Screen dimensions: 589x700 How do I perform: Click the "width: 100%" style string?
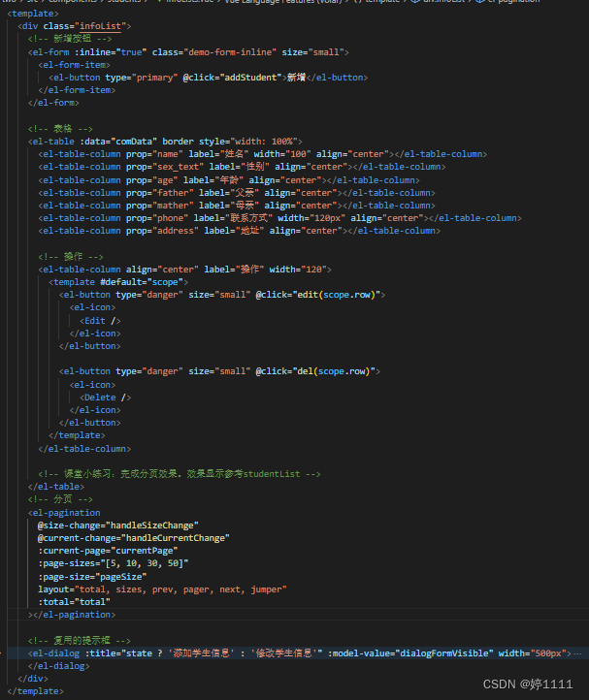pyautogui.click(x=264, y=142)
